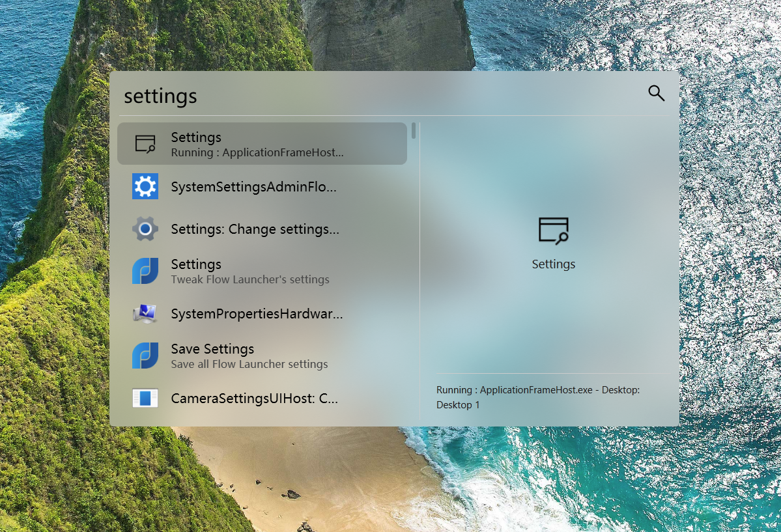Select the Running : ApplicationFrameHost... result text
781x532 pixels.
[x=257, y=152]
